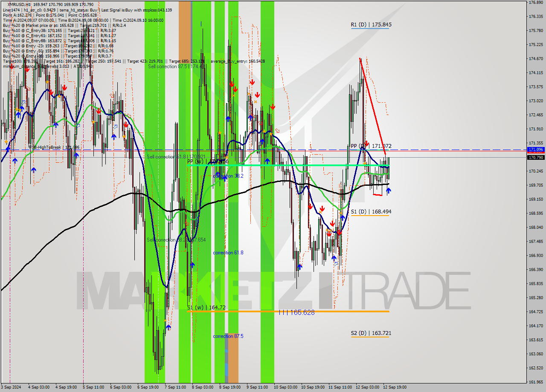Viewport: 546px width, 392px height.
Task: Click the '10 Sep 03:00' time label
Action: (285, 388)
